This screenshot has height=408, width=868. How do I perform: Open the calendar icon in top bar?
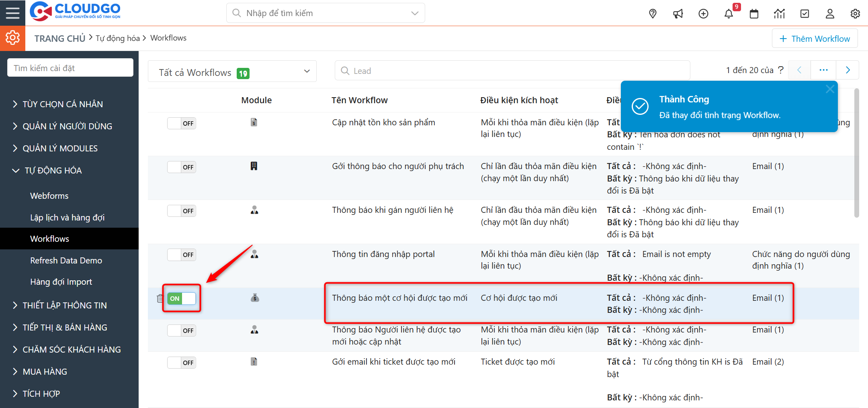(x=754, y=14)
